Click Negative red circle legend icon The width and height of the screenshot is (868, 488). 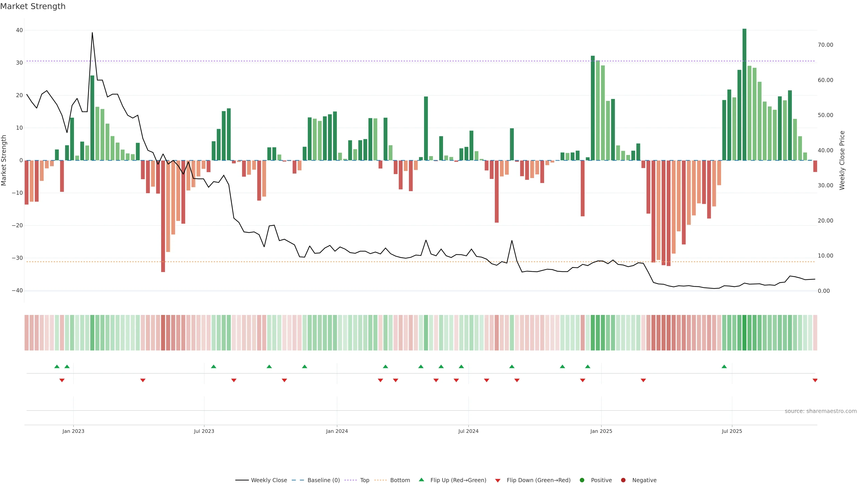pyautogui.click(x=623, y=480)
